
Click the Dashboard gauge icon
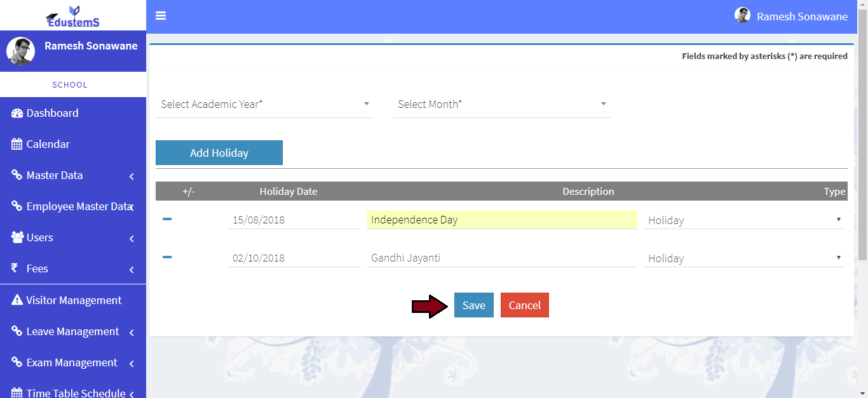[x=17, y=114]
